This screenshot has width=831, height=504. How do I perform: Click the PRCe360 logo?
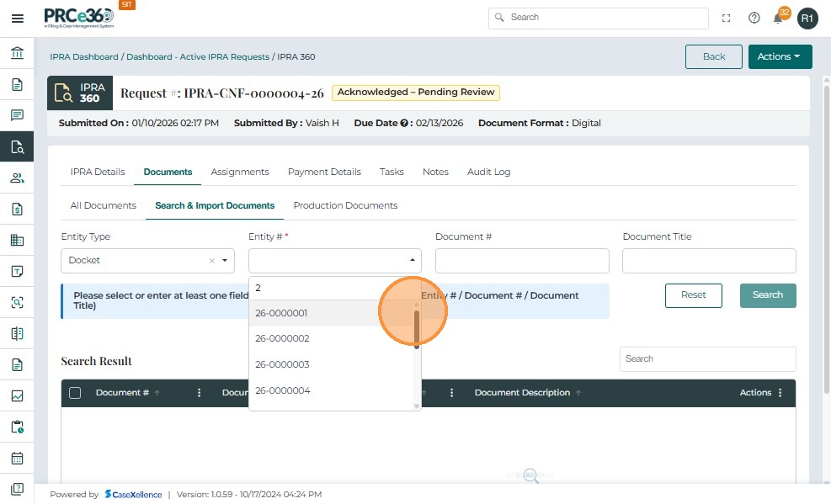[78, 18]
